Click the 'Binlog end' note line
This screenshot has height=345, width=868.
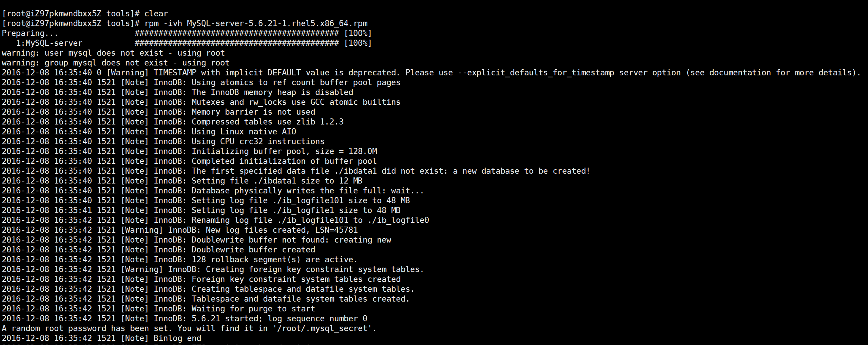click(x=101, y=338)
